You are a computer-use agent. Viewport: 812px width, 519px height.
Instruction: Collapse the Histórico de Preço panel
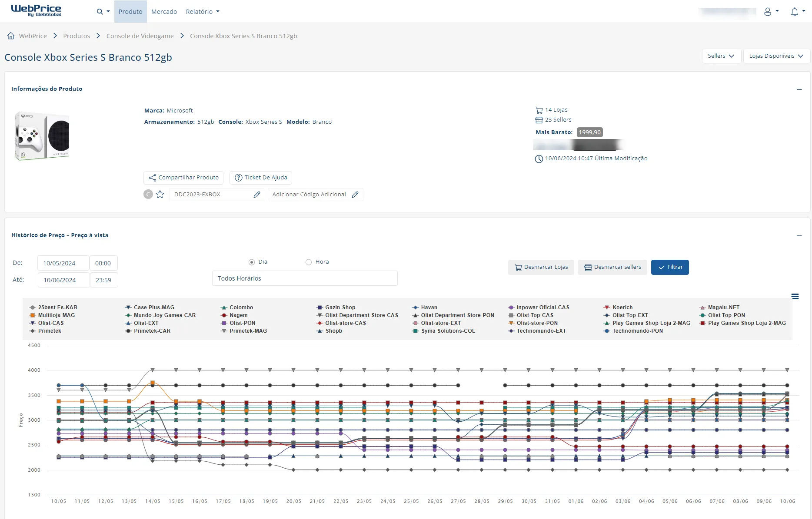[x=799, y=235]
